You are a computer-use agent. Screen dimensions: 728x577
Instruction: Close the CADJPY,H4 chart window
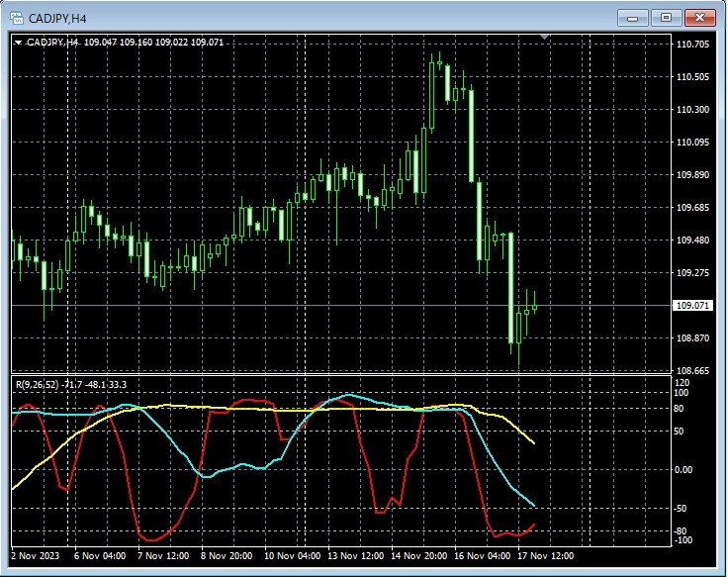(700, 18)
